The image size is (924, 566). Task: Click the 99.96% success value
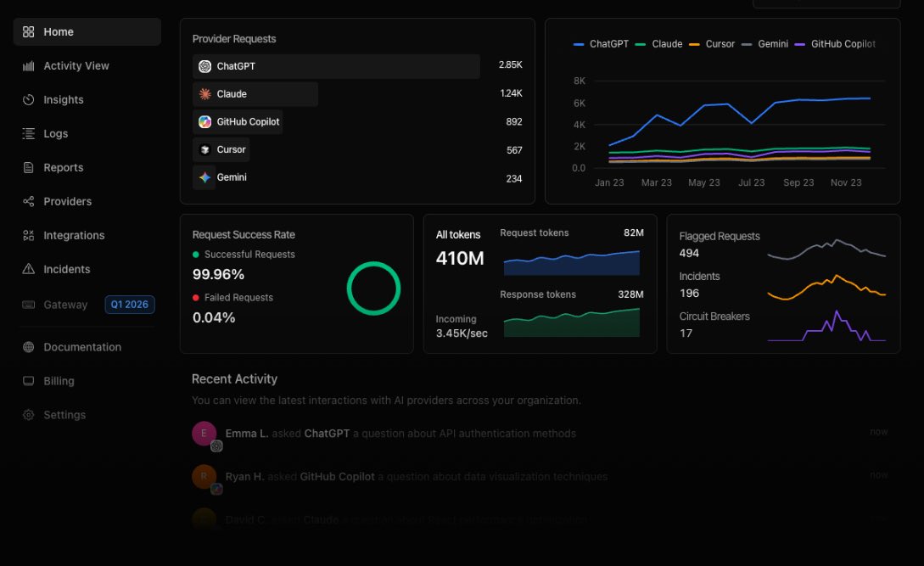pos(218,275)
